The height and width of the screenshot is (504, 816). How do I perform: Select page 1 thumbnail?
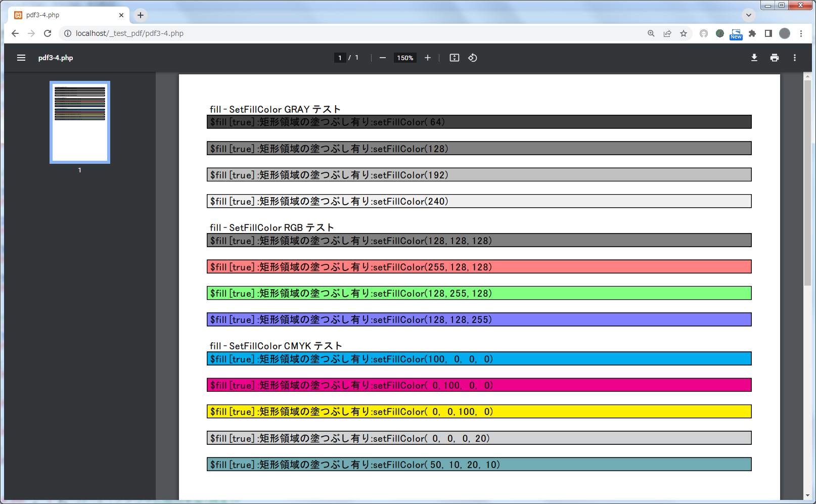(x=80, y=122)
